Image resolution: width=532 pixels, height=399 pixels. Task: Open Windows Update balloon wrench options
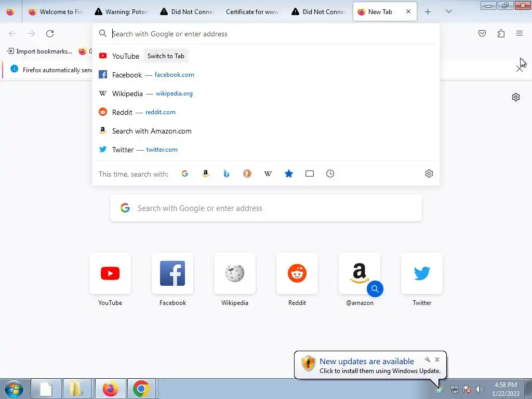click(428, 360)
